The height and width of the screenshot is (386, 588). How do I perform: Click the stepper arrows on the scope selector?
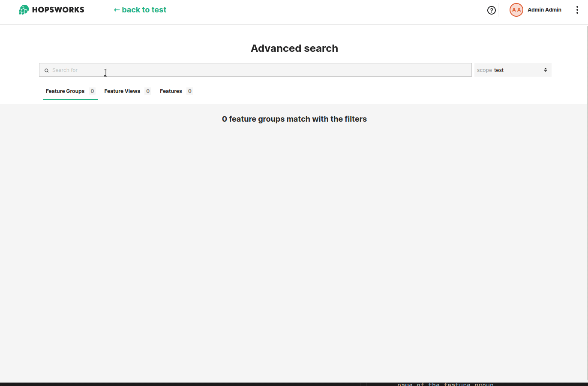coord(545,70)
